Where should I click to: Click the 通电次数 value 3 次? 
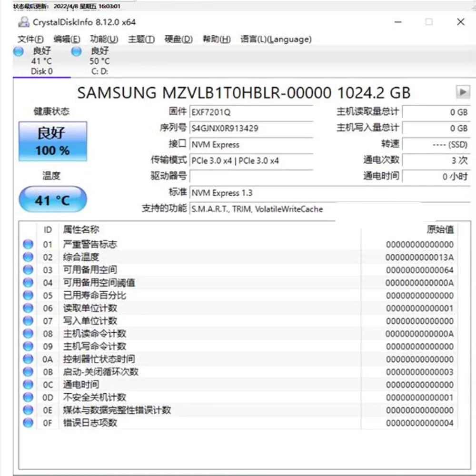[x=436, y=160]
